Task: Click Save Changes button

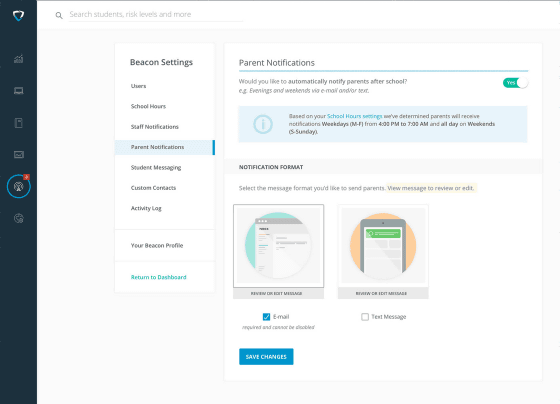Action: (x=266, y=357)
